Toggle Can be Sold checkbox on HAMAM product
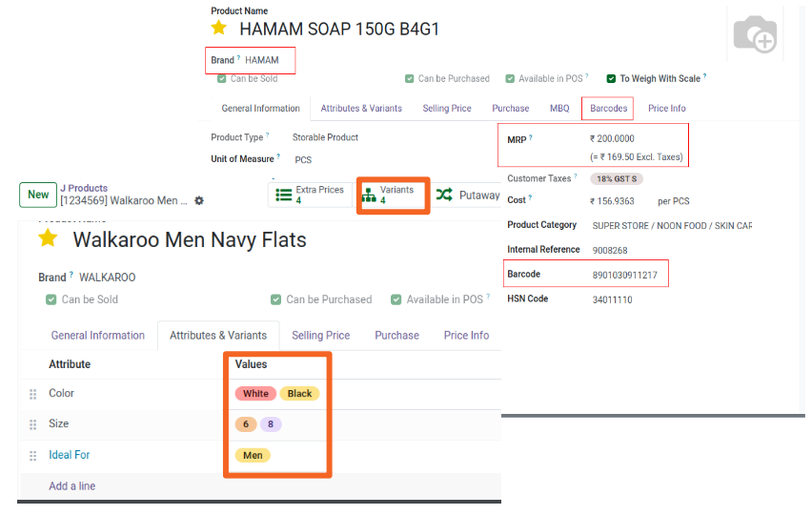The image size is (812, 515). coord(222,79)
